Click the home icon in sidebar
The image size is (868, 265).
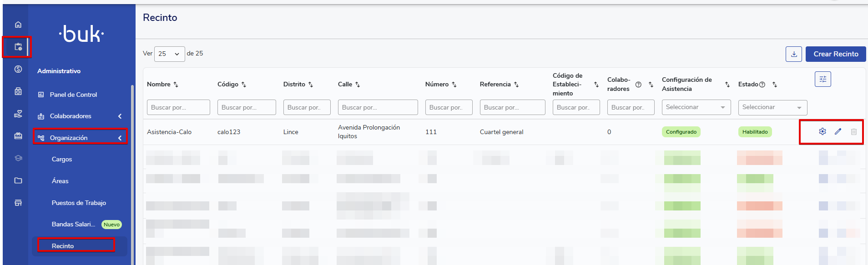pyautogui.click(x=18, y=25)
